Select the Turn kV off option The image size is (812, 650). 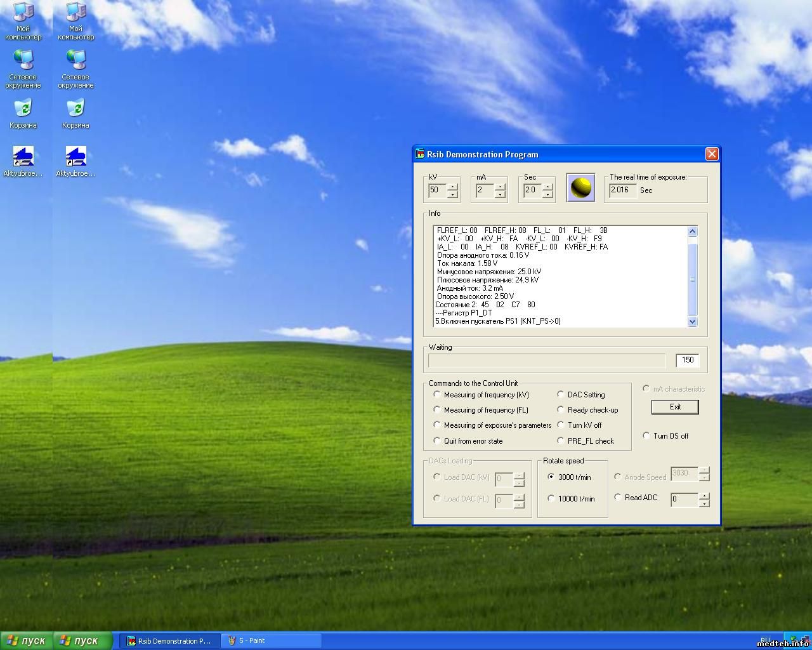point(561,425)
